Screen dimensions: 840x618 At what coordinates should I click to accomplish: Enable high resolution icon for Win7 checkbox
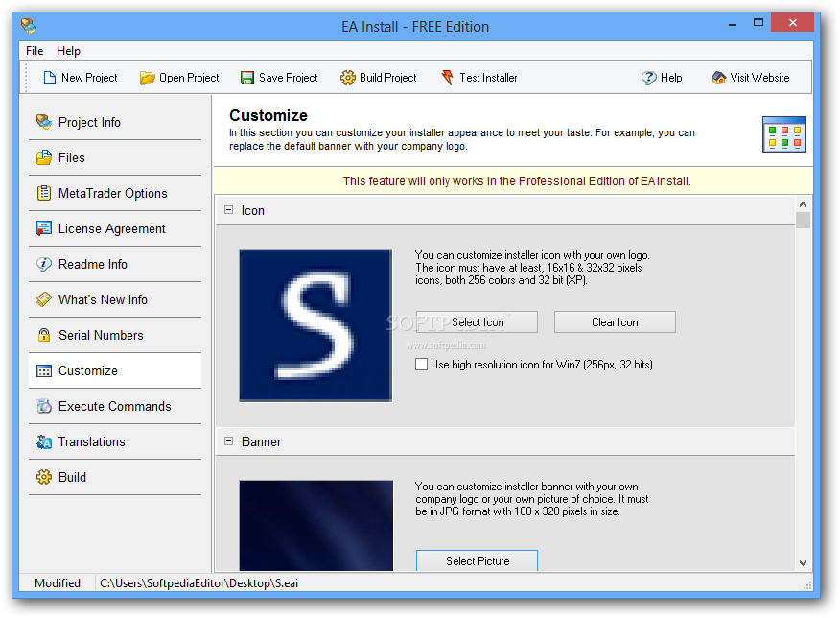tap(422, 365)
